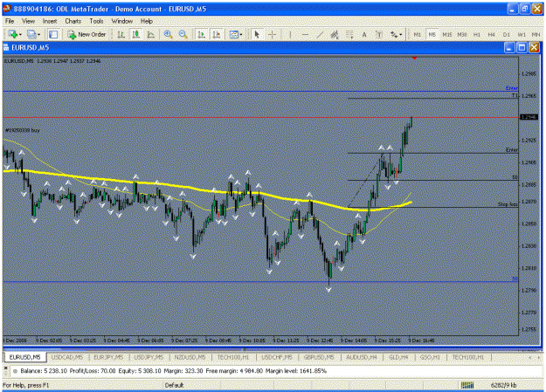Select the Equidistant Channel tool
The width and height of the screenshot is (546, 392).
click(335, 34)
